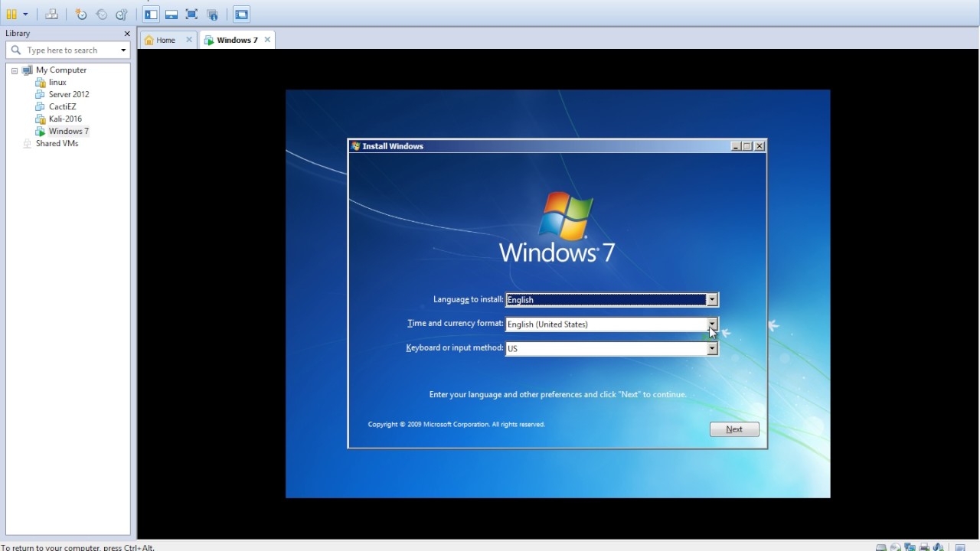The height and width of the screenshot is (551, 980).
Task: Enter full screen mode via toolbar icon
Action: [x=192, y=15]
